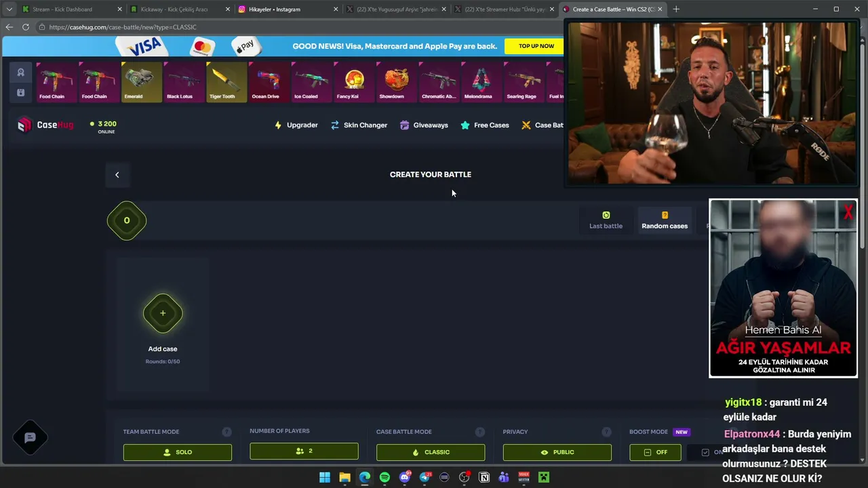Go back using the battle back arrow
Viewport: 868px width, 488px height.
coord(117,175)
